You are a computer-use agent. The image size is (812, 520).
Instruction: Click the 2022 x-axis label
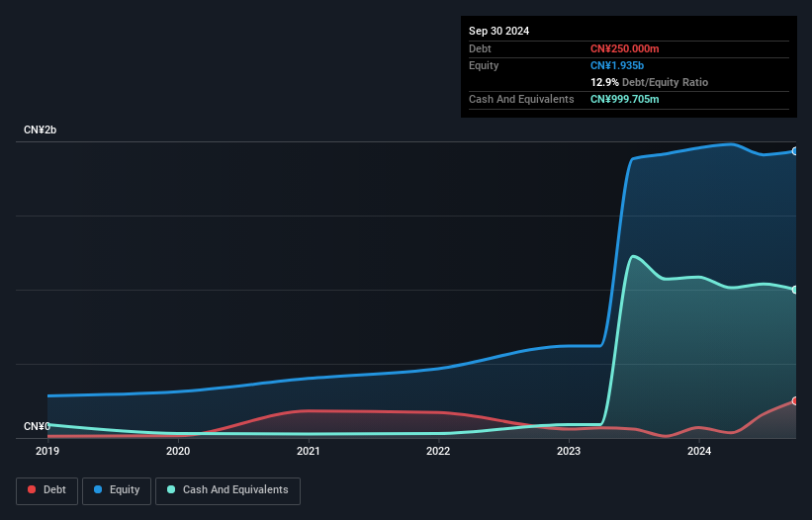(438, 451)
